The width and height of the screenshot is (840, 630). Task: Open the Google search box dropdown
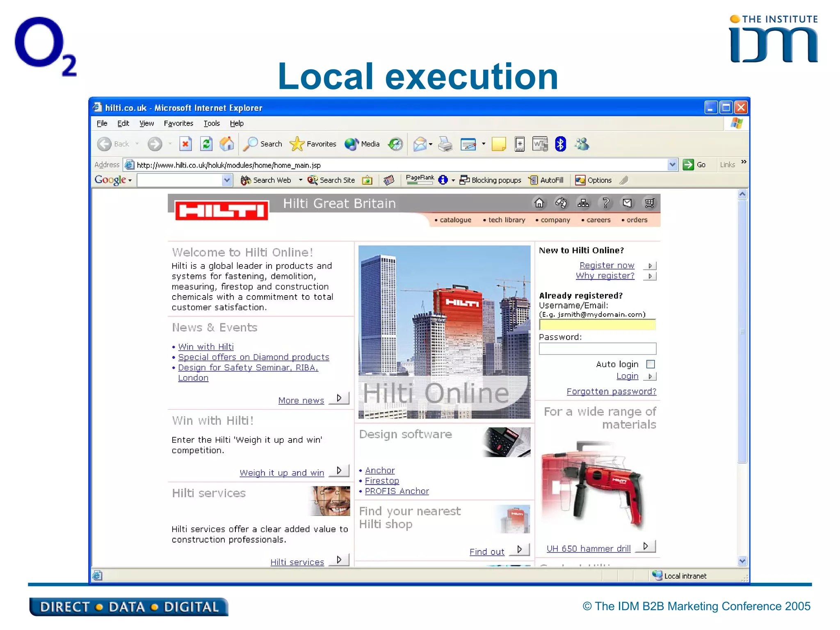[x=227, y=180]
